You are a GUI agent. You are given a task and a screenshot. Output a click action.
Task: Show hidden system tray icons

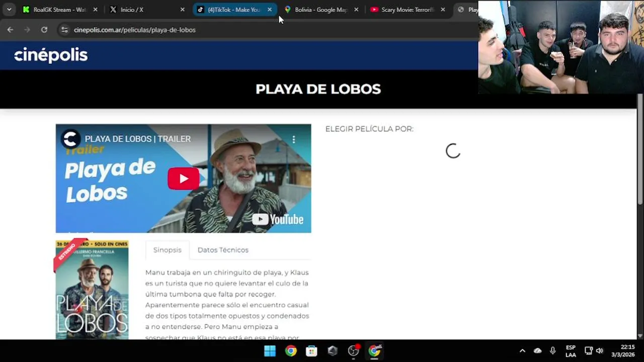point(522,351)
